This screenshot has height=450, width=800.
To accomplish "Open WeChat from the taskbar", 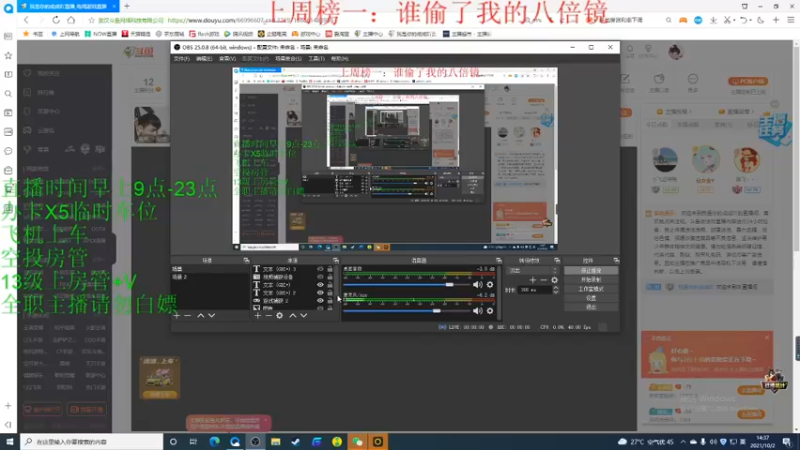I will (357, 442).
